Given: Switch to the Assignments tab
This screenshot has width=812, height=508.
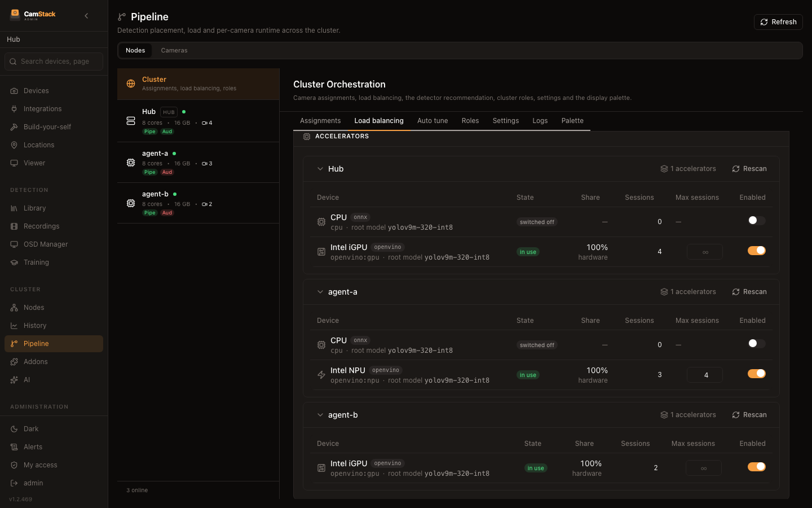Looking at the screenshot, I should pos(320,121).
